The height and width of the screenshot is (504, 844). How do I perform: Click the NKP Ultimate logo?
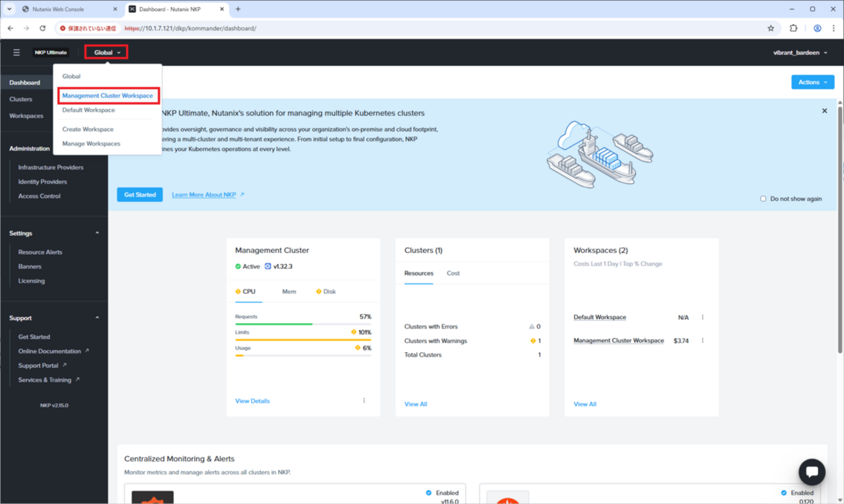51,53
